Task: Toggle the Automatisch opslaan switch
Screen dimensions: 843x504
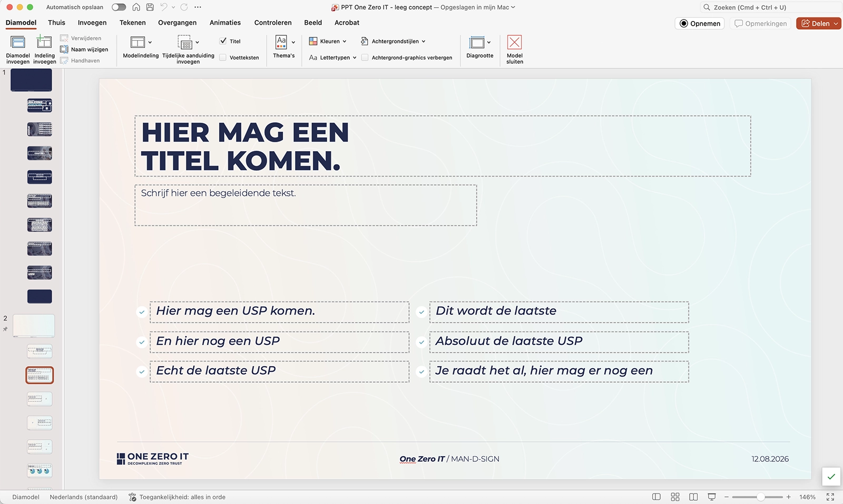Action: (x=119, y=7)
